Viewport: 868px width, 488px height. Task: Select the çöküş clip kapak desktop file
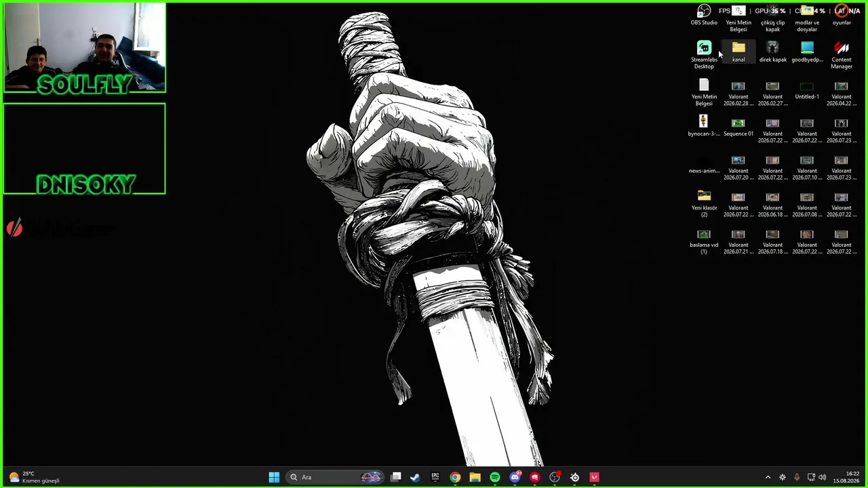click(x=772, y=18)
